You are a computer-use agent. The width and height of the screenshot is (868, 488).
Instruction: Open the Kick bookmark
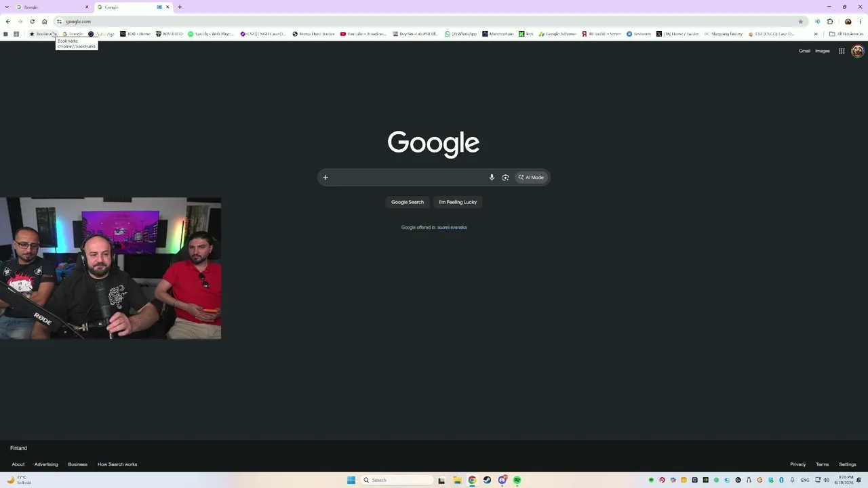[526, 34]
